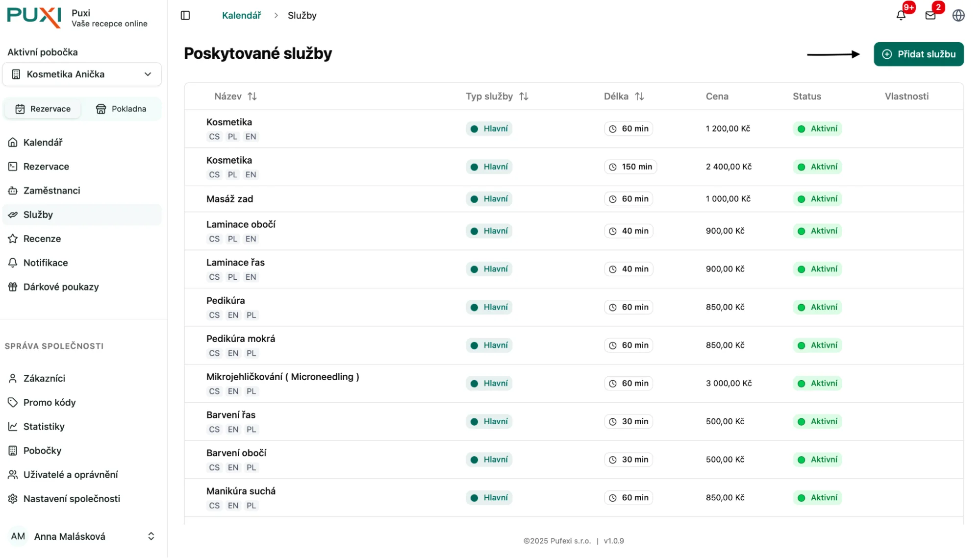This screenshot has height=558, width=980.
Task: Sort by Délka column arrows
Action: pos(639,97)
